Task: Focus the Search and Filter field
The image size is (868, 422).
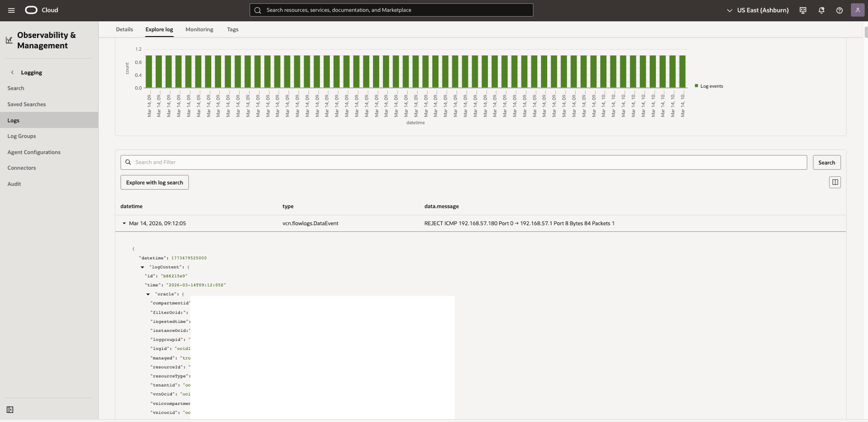Action: pos(464,162)
